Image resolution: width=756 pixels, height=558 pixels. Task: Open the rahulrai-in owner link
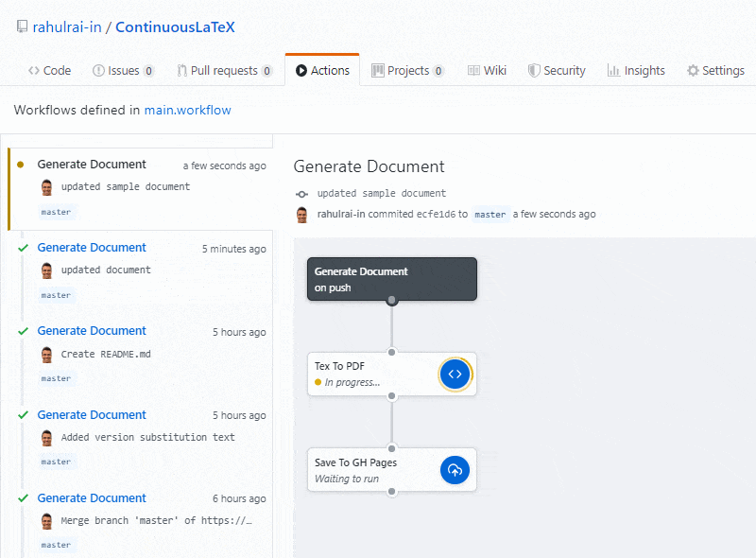point(67,27)
